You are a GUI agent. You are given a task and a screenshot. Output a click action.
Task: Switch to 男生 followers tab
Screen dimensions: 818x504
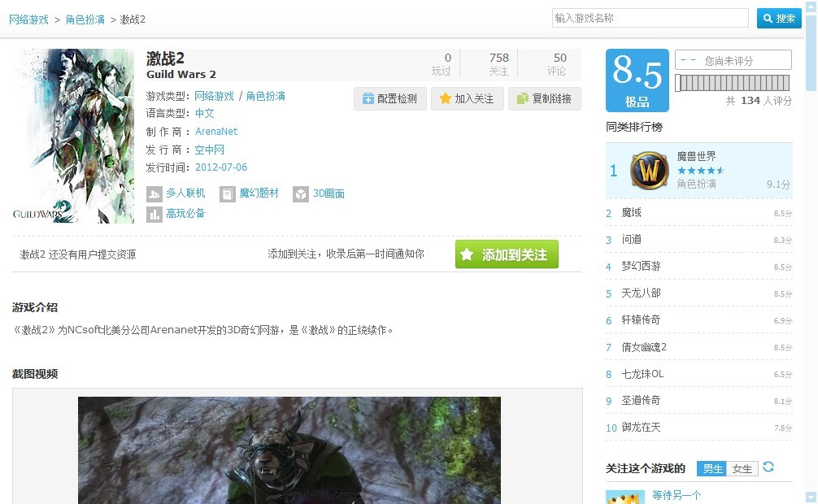click(x=712, y=468)
